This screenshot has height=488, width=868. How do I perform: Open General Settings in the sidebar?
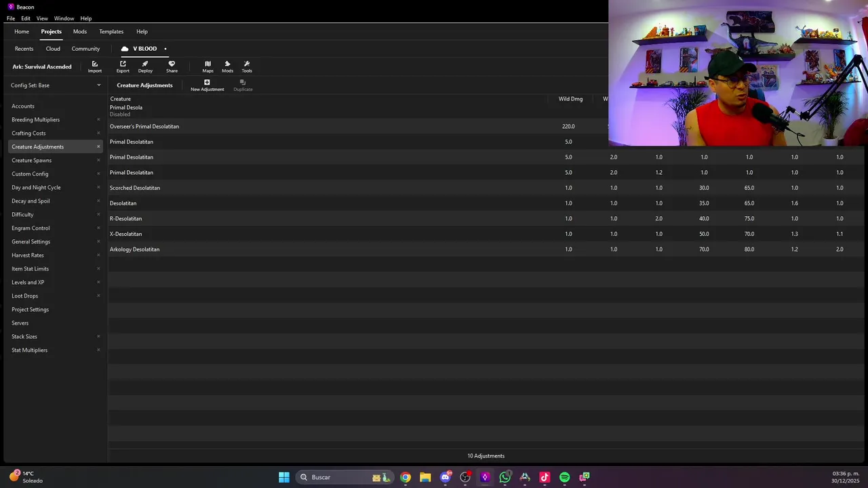(x=31, y=241)
